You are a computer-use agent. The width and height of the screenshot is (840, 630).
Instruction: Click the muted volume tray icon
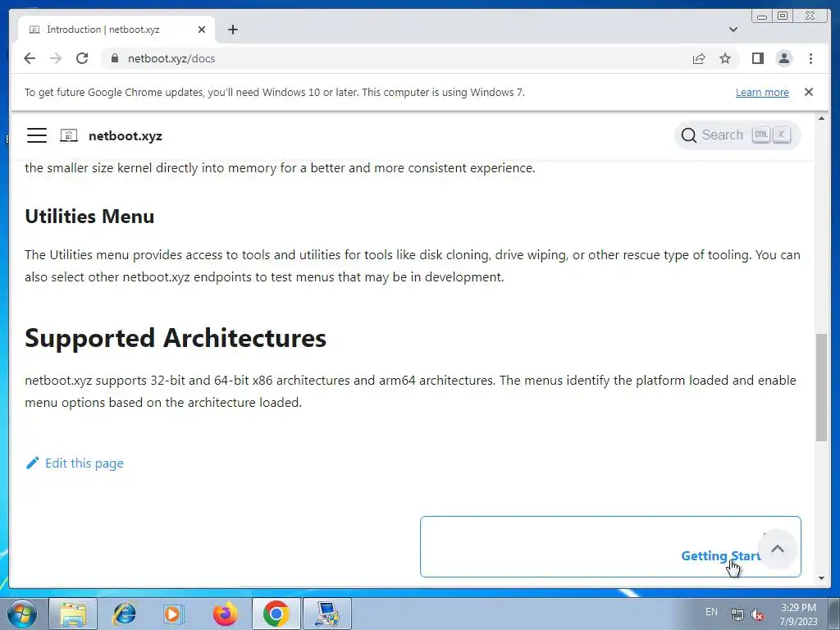coord(757,614)
